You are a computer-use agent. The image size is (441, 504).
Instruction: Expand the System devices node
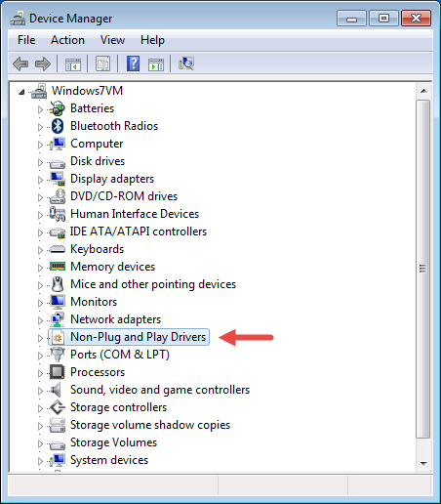40,461
